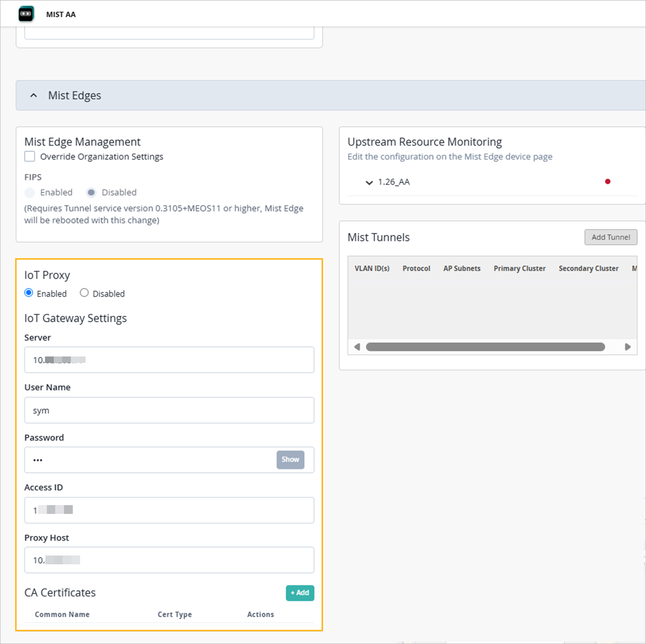646x644 pixels.
Task: Click the Add Tunnel button
Action: coord(611,237)
